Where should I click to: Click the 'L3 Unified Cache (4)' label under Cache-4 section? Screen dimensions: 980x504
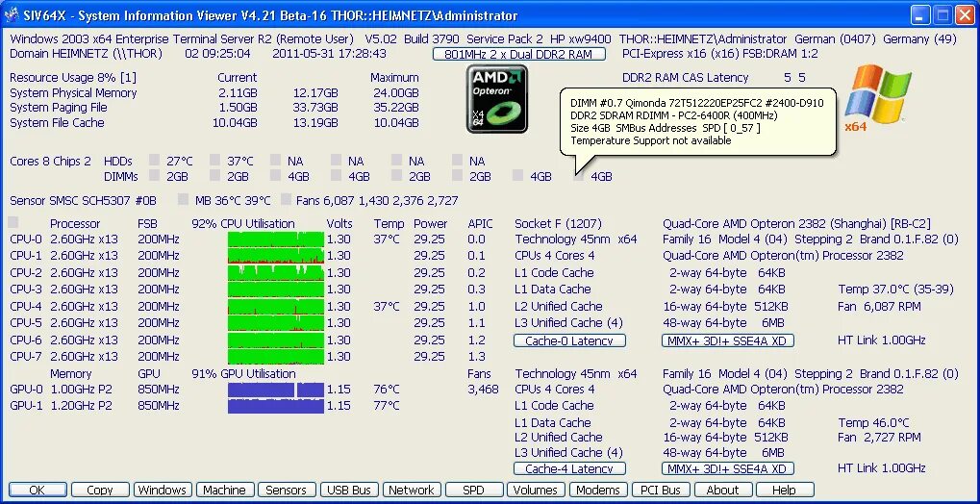click(568, 452)
